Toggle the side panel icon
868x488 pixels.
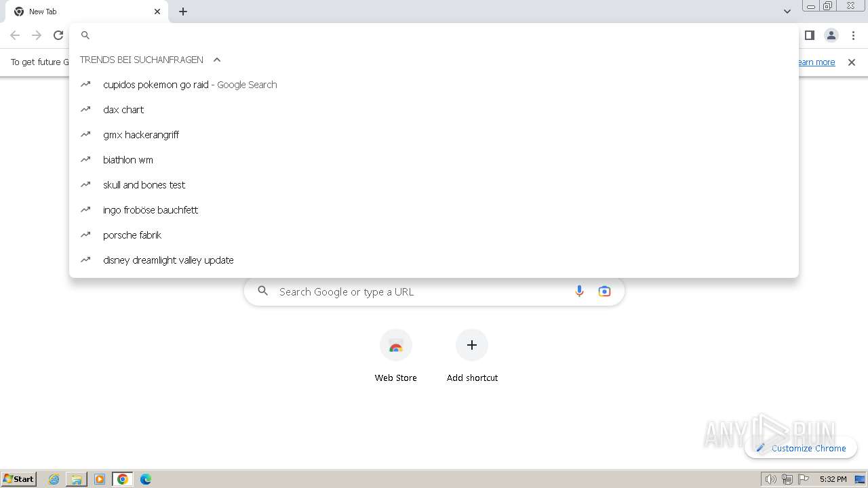click(x=810, y=35)
